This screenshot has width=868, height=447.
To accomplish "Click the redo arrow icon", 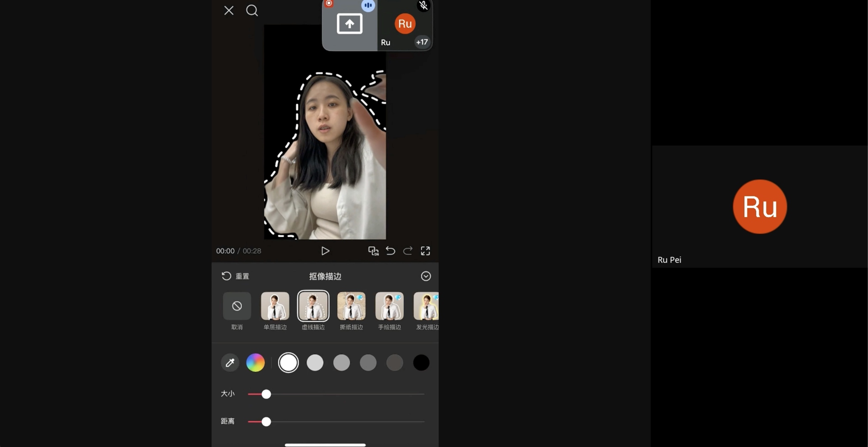I will (x=408, y=251).
